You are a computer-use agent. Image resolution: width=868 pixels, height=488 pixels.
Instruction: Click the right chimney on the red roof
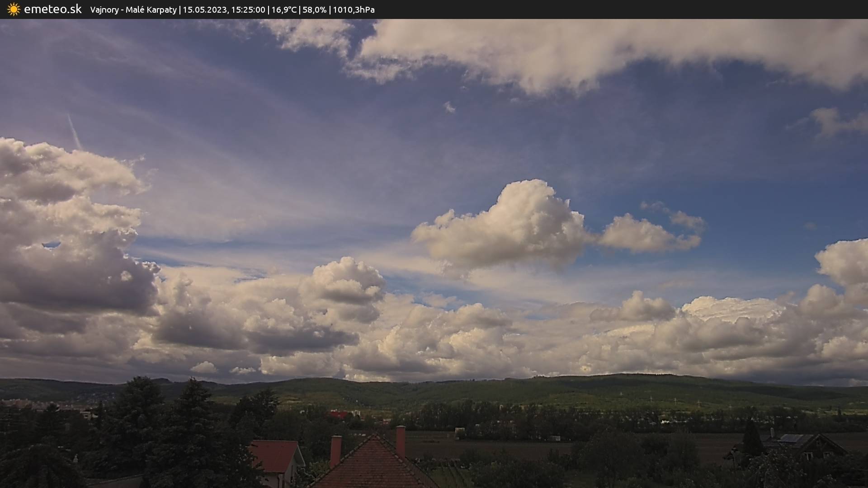point(400,441)
